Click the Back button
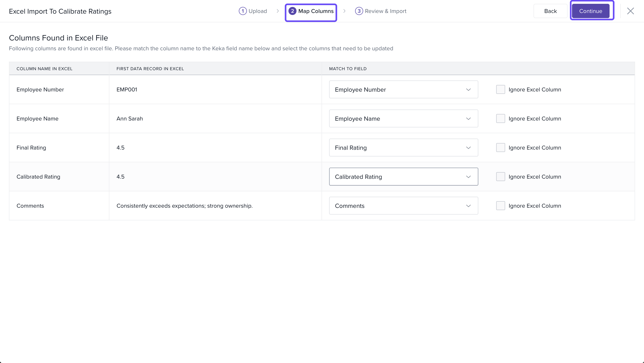Viewport: 644px width, 363px height. tap(550, 11)
